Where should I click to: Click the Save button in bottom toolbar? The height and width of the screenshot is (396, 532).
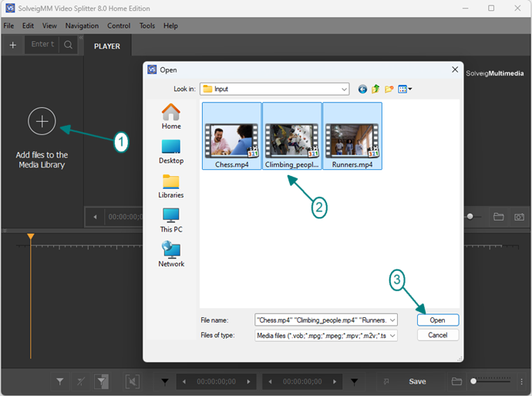coord(417,382)
